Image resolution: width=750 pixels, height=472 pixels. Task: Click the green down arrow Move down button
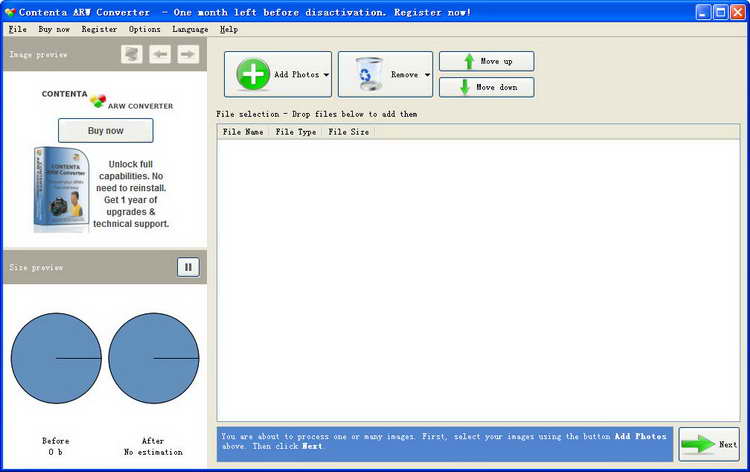pos(486,88)
